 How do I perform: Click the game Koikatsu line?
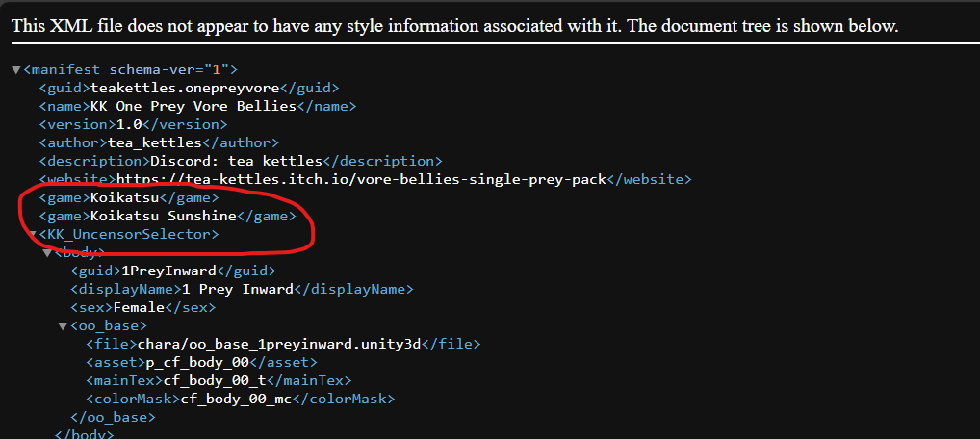(x=129, y=198)
